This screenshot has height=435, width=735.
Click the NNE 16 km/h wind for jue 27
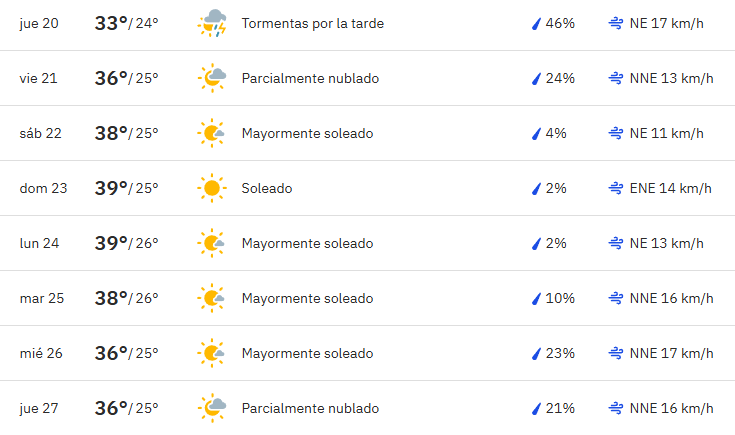(x=671, y=408)
